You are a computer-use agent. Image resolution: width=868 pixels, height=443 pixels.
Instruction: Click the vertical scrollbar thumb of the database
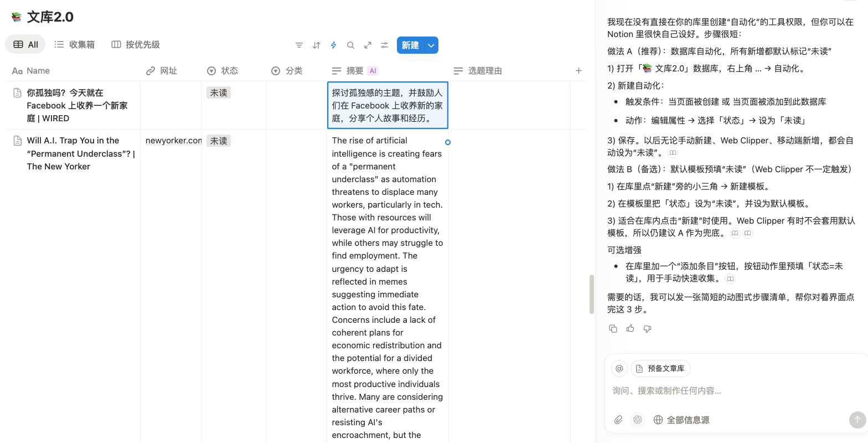[591, 294]
